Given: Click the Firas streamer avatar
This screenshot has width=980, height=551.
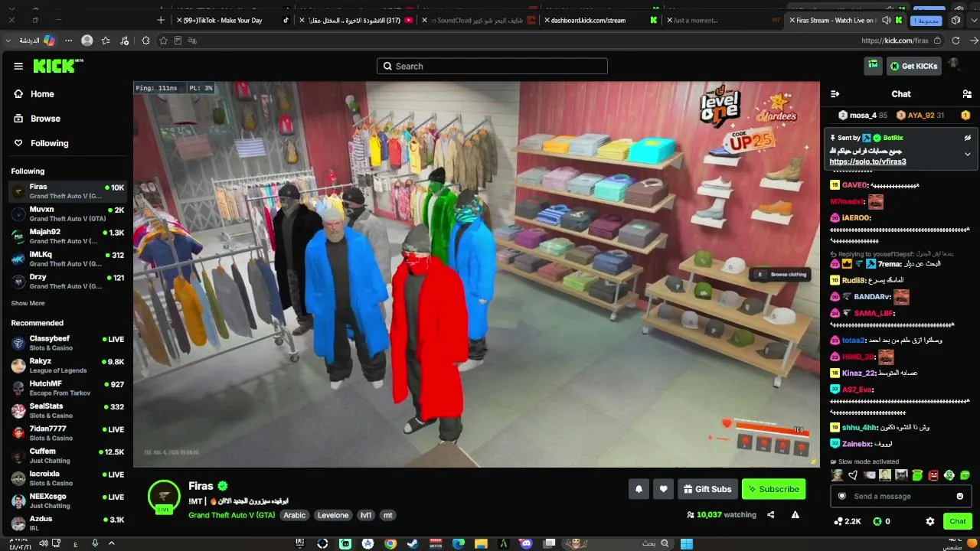Looking at the screenshot, I should point(164,496).
